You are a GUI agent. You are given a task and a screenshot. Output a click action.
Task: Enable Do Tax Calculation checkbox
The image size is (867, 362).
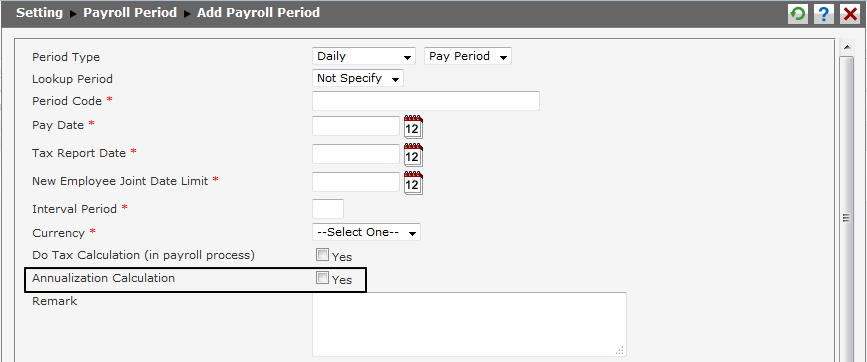click(322, 255)
